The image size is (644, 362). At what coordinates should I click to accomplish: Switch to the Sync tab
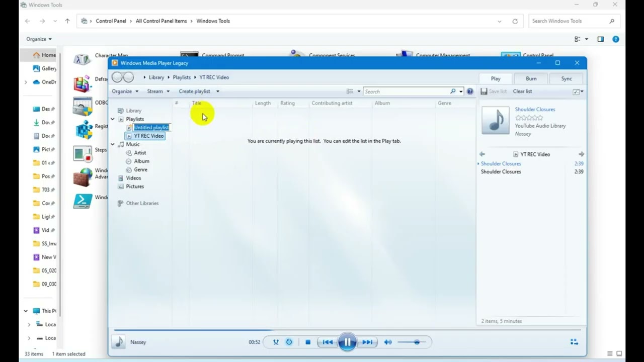coord(567,78)
